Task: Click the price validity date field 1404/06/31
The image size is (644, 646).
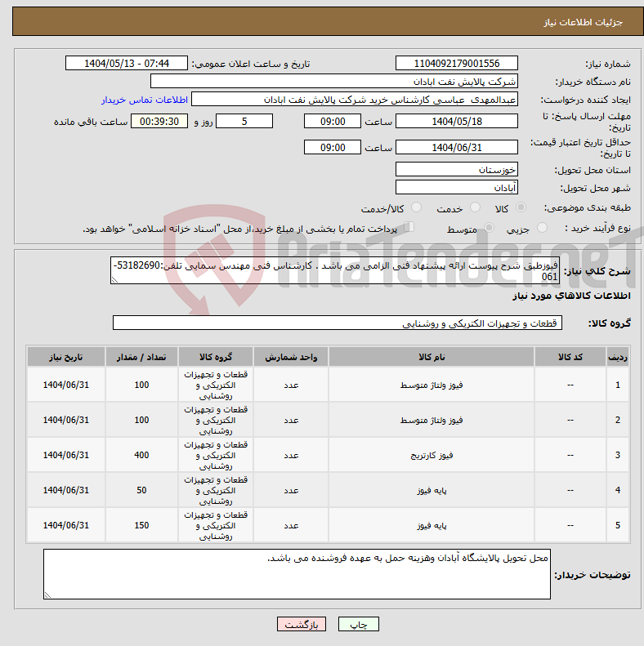Action: pyautogui.click(x=456, y=147)
